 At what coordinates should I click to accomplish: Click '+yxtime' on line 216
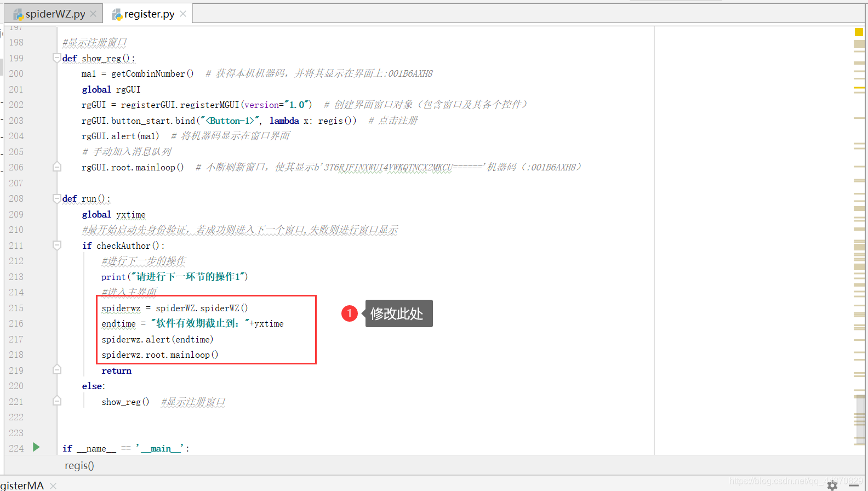266,323
